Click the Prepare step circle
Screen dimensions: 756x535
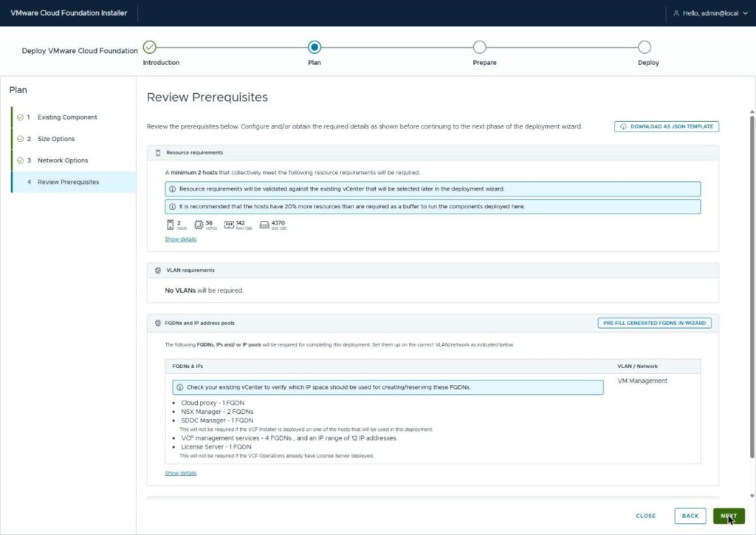(x=479, y=47)
